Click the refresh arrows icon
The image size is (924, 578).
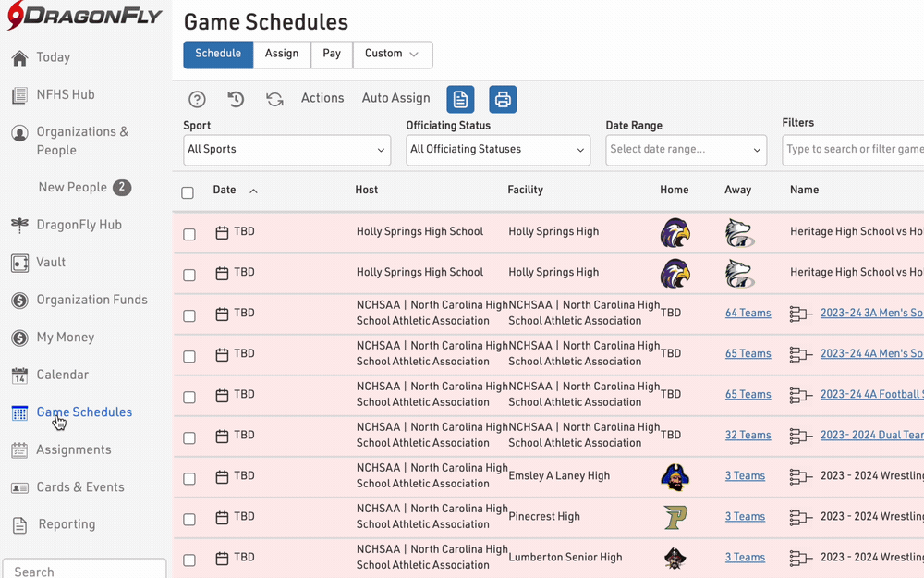(x=274, y=99)
